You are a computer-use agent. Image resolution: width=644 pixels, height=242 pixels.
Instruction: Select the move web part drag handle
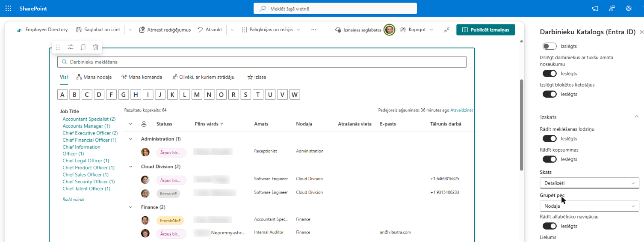58,47
